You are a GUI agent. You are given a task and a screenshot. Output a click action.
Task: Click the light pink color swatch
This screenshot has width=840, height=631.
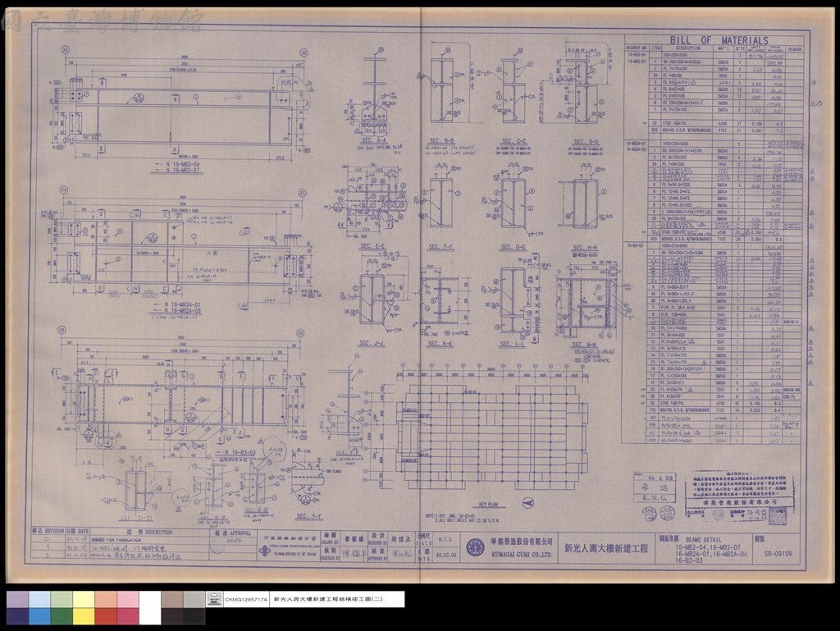[127, 599]
